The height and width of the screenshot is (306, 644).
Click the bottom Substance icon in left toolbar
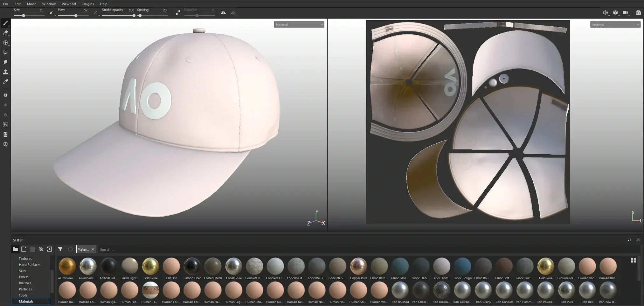[5, 144]
